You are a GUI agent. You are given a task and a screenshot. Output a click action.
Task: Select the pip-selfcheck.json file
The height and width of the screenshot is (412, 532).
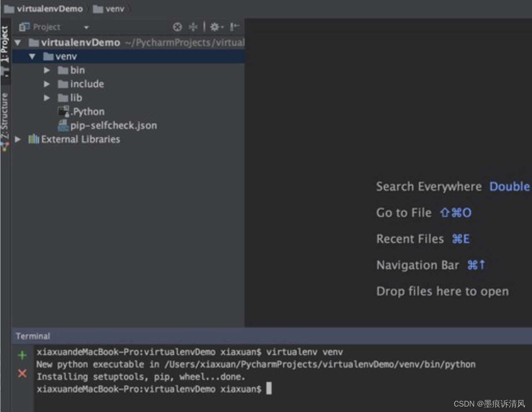109,125
